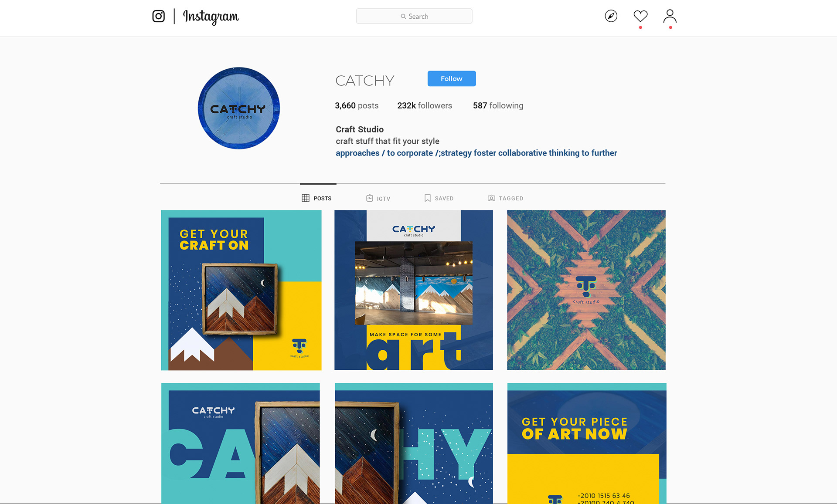Open the Explore compass icon
This screenshot has width=837, height=504.
(611, 16)
